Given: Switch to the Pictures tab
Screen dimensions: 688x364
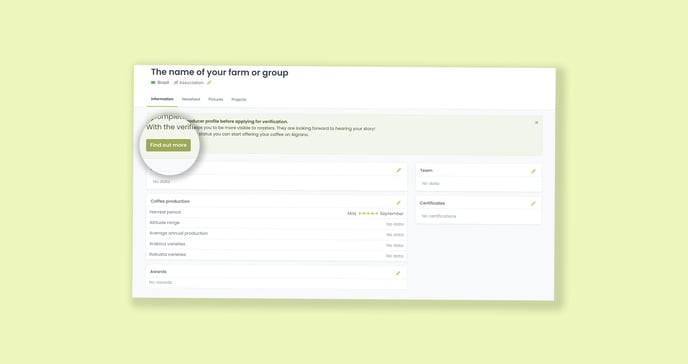Looking at the screenshot, I should tap(215, 100).
